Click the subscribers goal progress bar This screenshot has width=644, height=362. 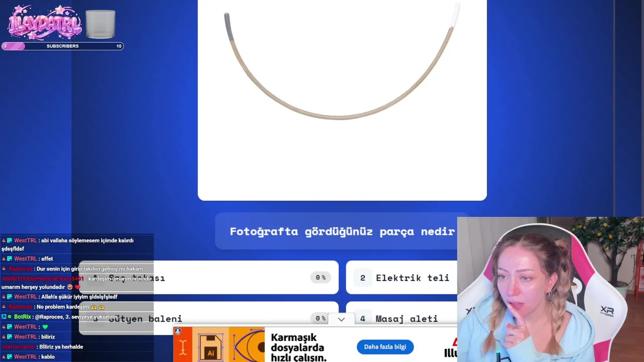coord(63,46)
